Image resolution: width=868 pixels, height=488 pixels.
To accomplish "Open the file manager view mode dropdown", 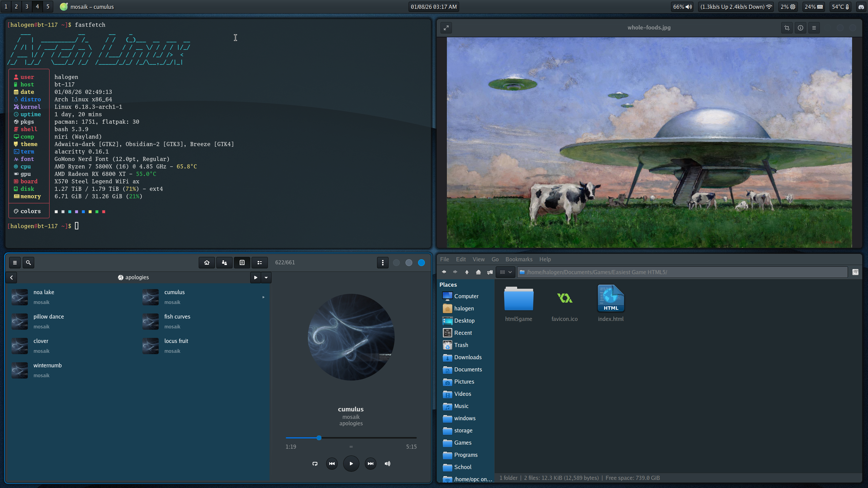I will click(x=506, y=272).
